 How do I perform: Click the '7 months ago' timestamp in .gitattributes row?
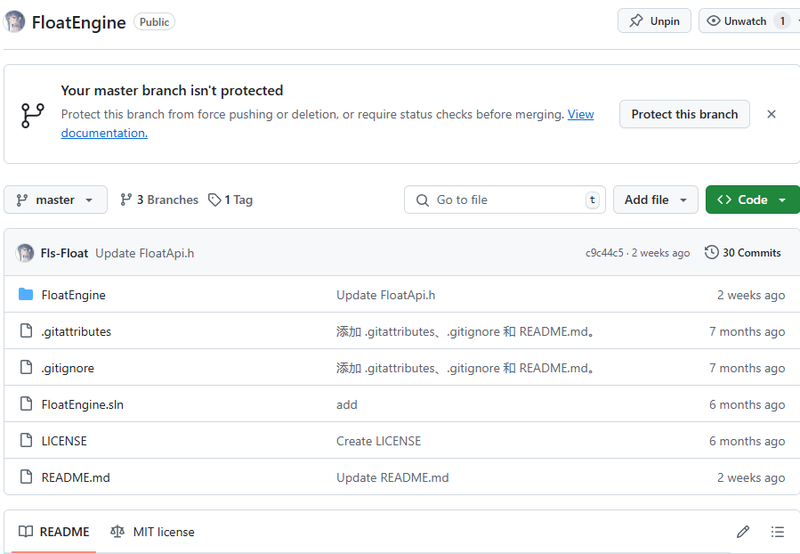pos(747,332)
